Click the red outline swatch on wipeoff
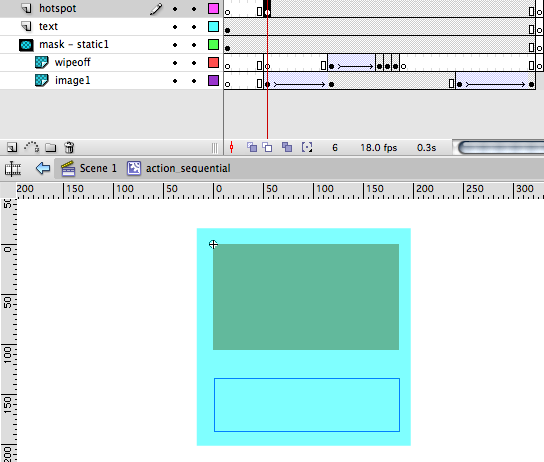 pos(213,62)
